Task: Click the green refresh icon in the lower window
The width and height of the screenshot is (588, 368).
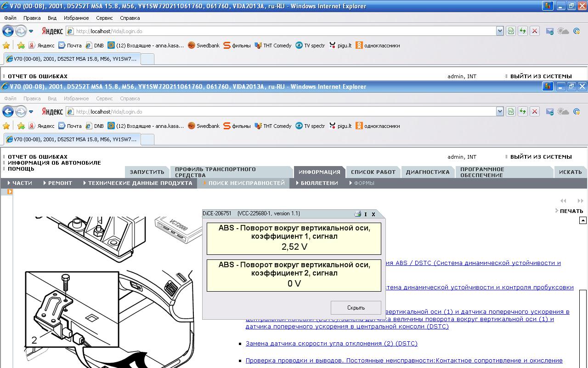Action: point(522,112)
